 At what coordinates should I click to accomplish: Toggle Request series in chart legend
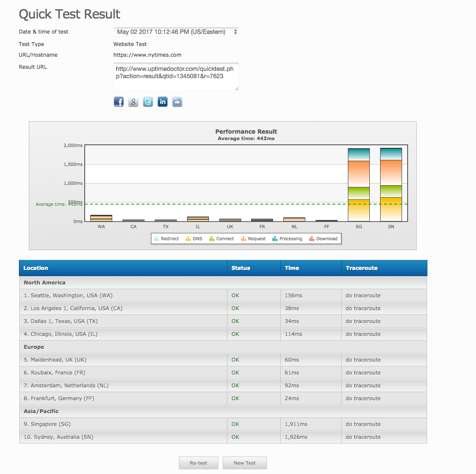253,239
